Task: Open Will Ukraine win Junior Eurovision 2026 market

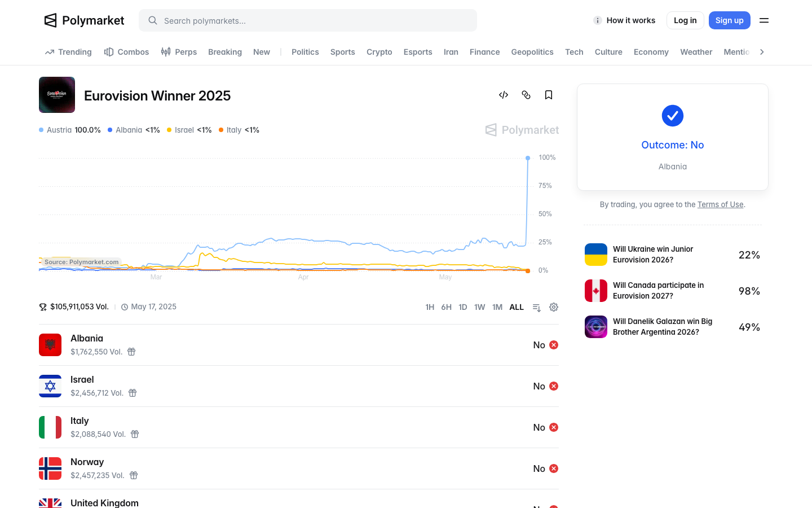Action: click(x=673, y=255)
